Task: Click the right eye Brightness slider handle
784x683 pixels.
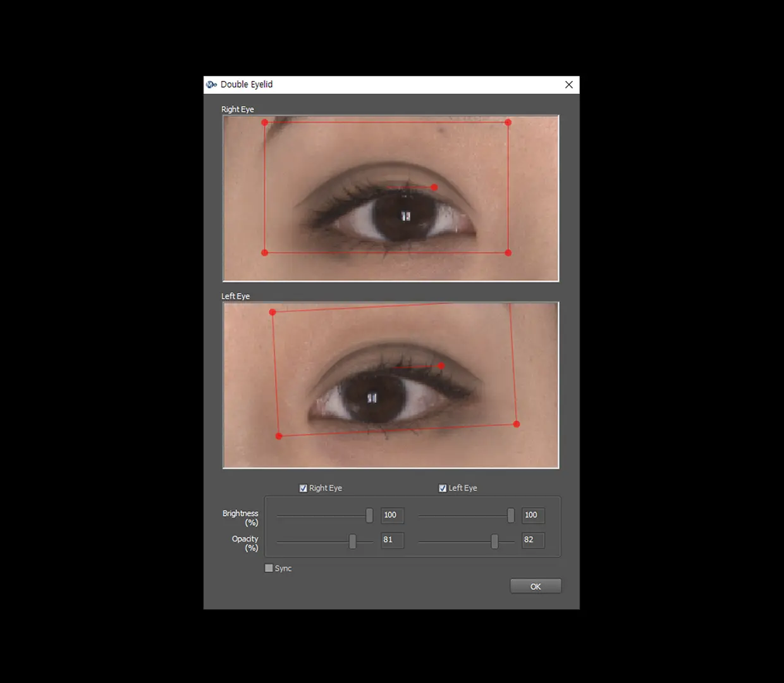Action: click(x=369, y=515)
